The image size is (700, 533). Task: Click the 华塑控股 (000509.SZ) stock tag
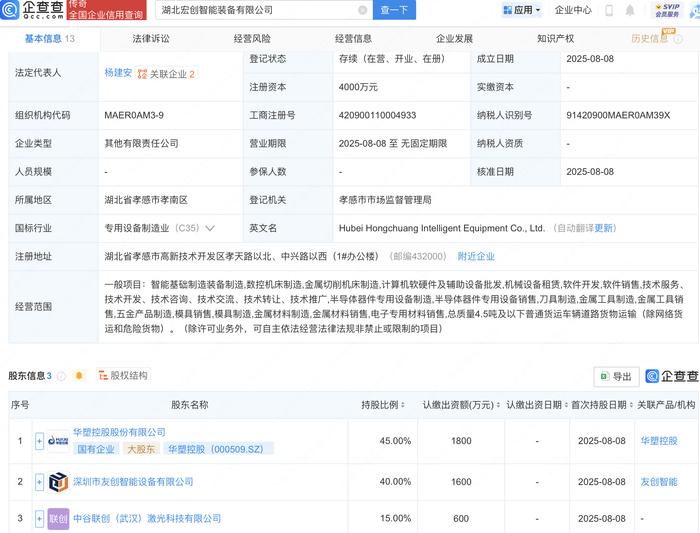click(218, 449)
